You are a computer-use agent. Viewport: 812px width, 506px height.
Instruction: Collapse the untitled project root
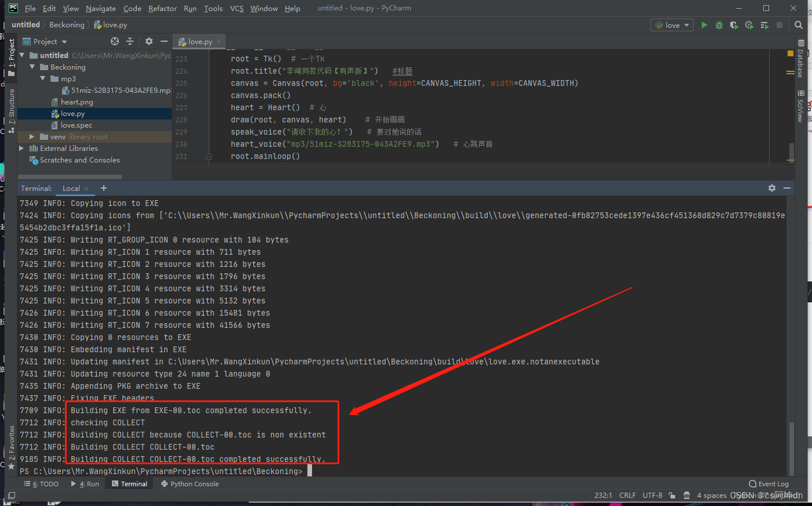click(x=22, y=55)
